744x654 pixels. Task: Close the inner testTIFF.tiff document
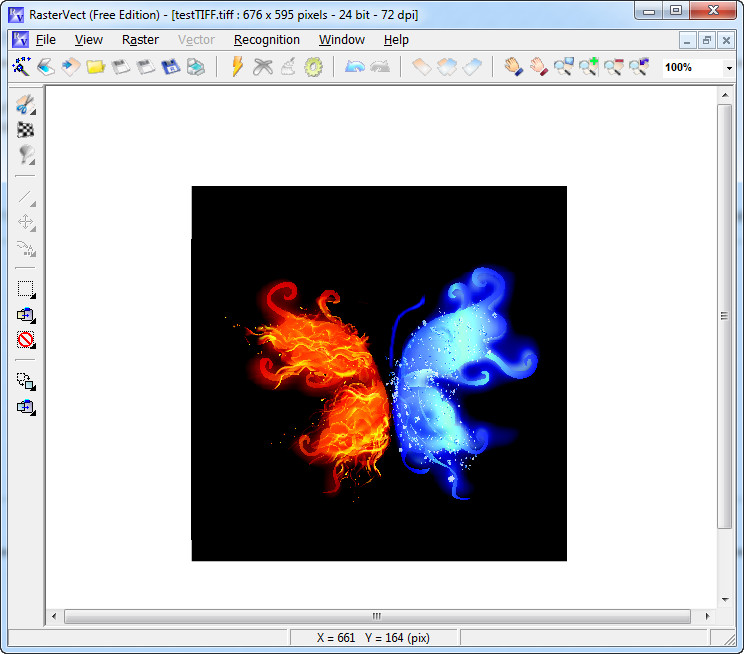(726, 41)
